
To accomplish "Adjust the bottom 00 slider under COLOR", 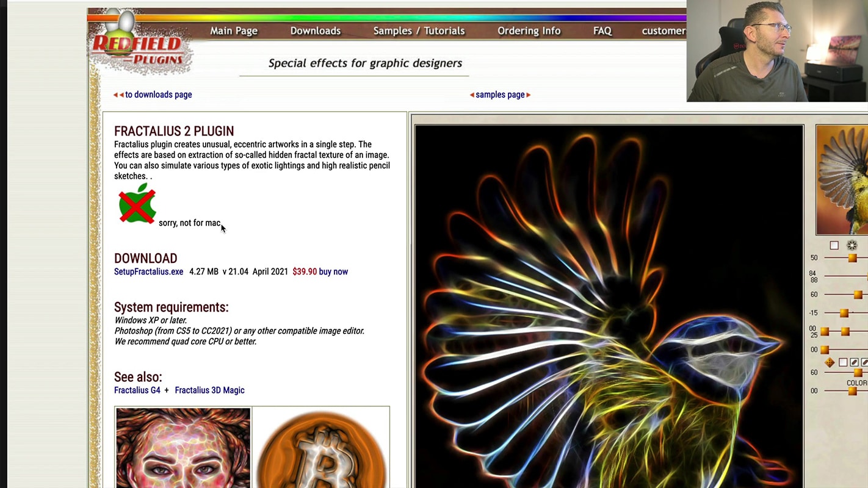I will pyautogui.click(x=852, y=391).
